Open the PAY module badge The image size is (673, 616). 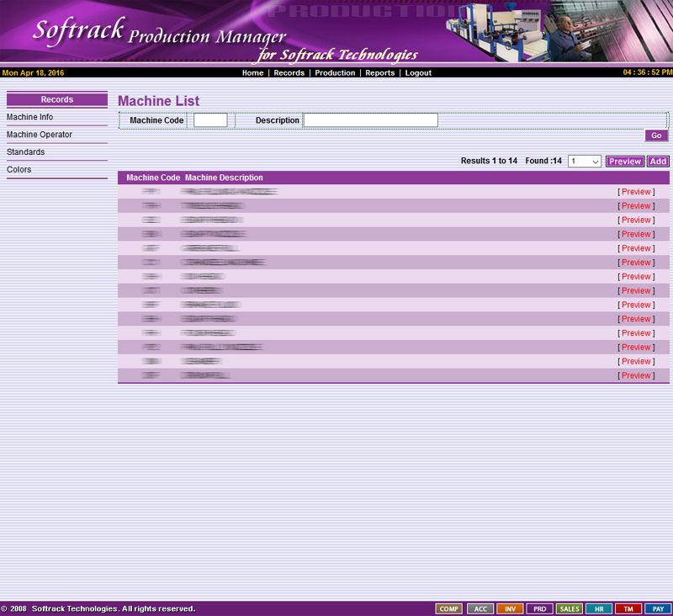659,608
